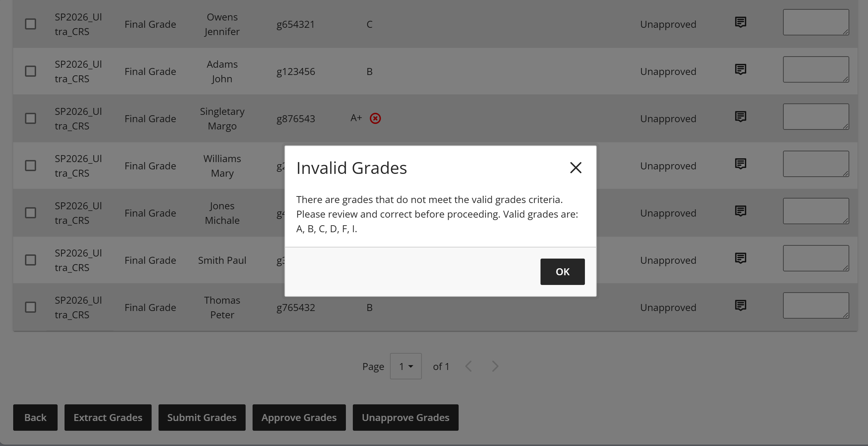Check the row checkbox for Thomas Peter
The width and height of the screenshot is (868, 446).
tap(31, 307)
